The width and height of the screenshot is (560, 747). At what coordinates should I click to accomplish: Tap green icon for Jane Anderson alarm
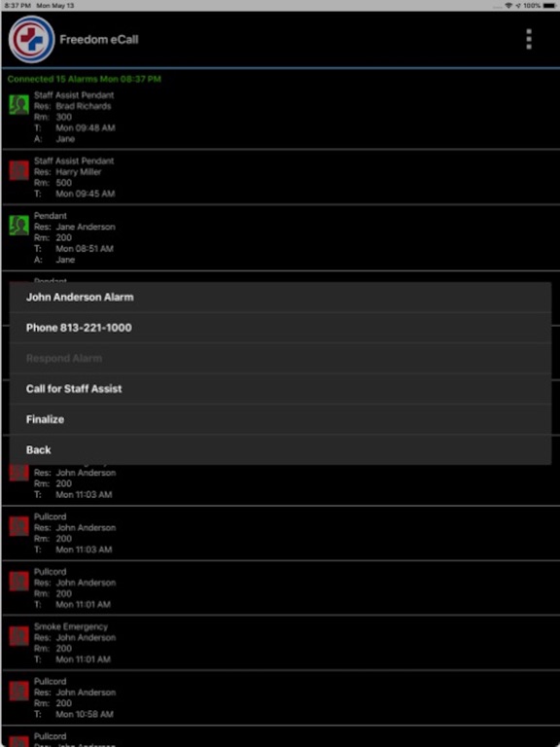pyautogui.click(x=19, y=226)
